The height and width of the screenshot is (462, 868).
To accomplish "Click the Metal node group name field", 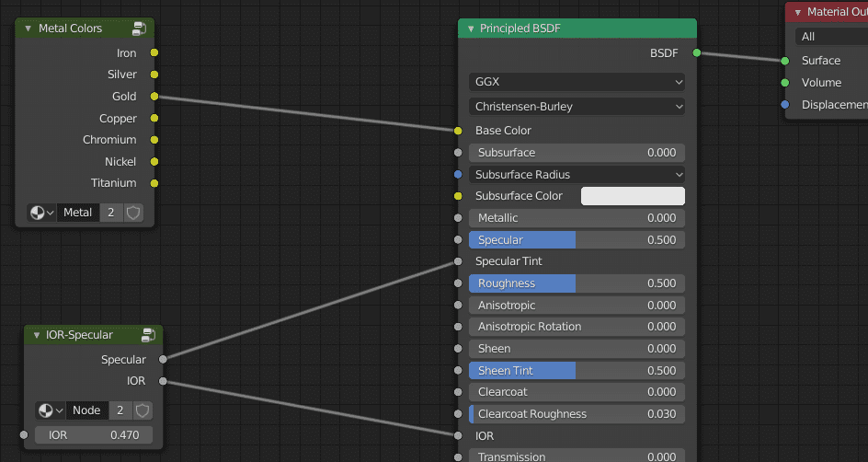I will [78, 213].
